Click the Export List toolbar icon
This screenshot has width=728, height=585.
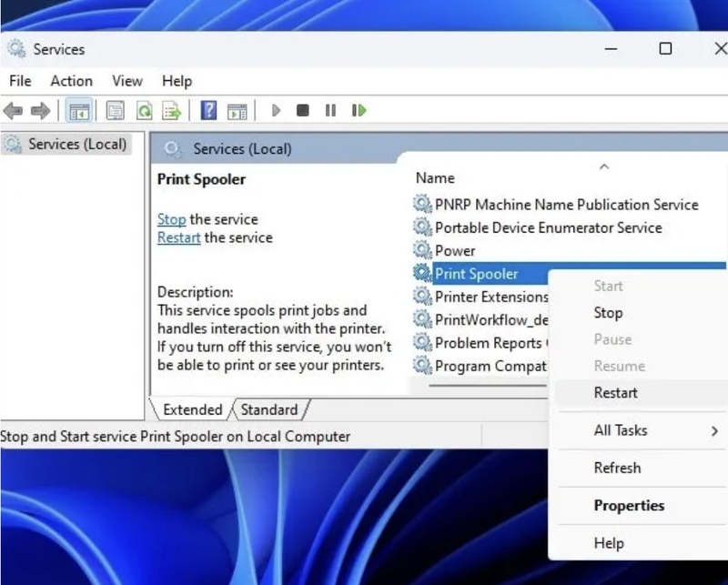[172, 111]
